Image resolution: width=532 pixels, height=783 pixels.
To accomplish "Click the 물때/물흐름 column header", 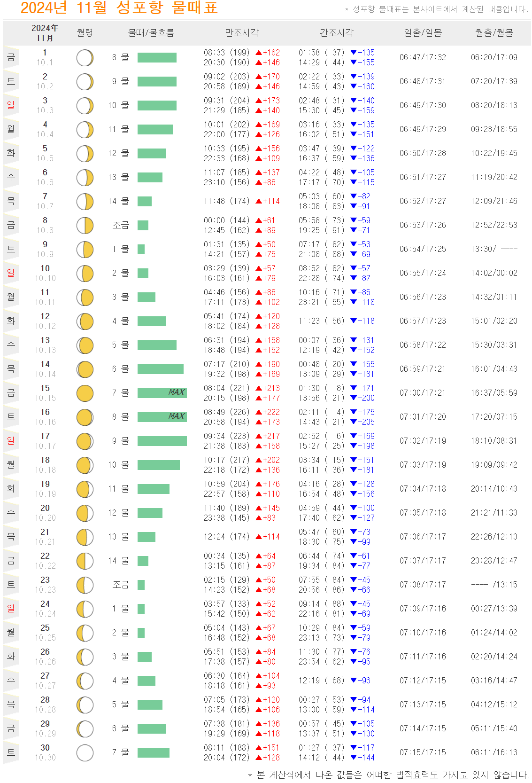I will [151, 33].
